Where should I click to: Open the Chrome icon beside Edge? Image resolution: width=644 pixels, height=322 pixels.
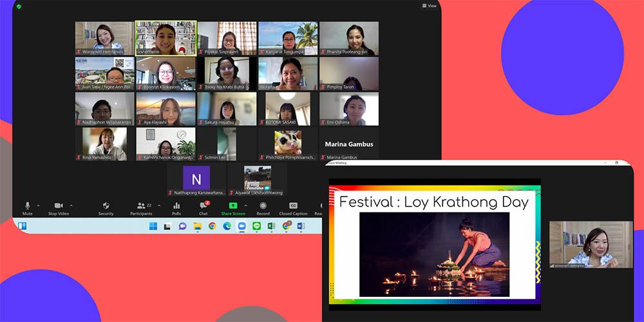pos(212,226)
